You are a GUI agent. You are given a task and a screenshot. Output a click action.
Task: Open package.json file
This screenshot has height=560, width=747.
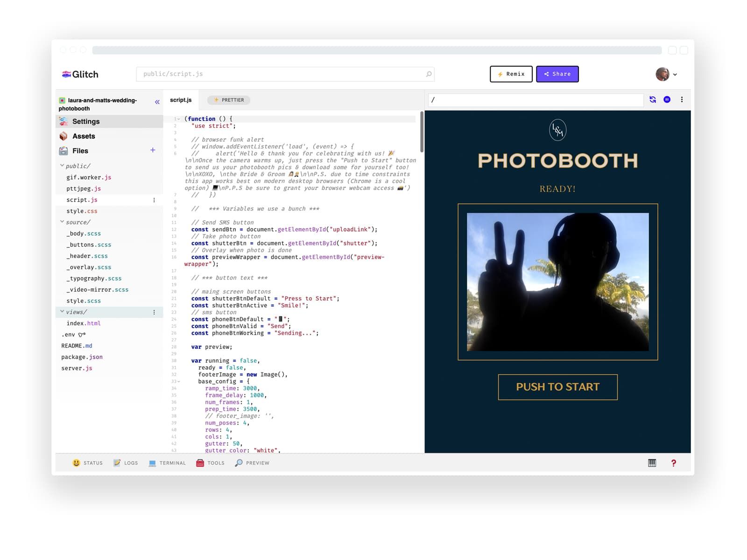[82, 357]
